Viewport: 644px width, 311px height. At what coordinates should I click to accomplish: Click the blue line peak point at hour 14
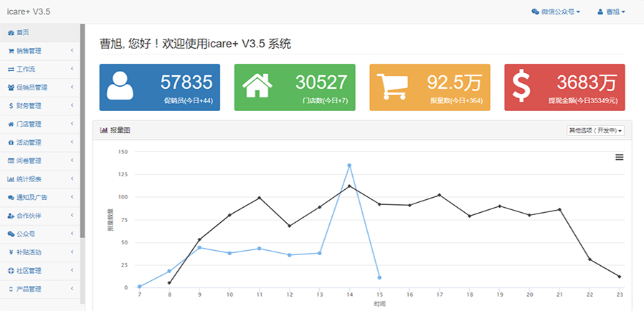[x=349, y=166]
